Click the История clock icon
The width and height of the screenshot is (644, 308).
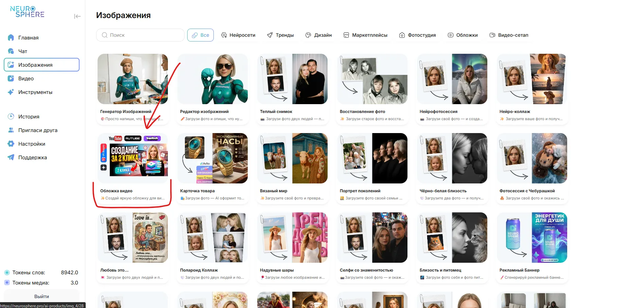coord(11,116)
